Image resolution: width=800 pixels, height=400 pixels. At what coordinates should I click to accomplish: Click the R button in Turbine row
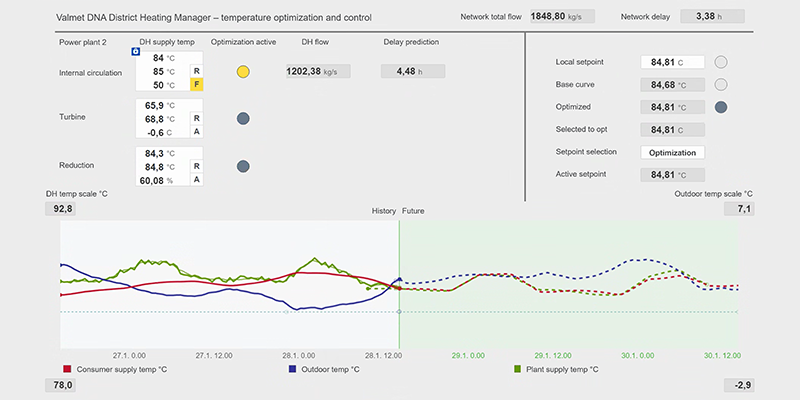pos(197,119)
